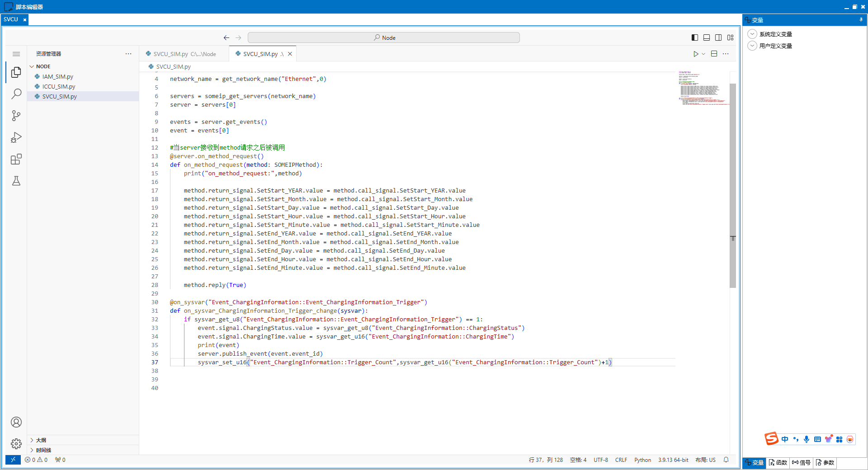The height and width of the screenshot is (470, 868).
Task: Open Sogou toolbox grid icon
Action: point(839,439)
